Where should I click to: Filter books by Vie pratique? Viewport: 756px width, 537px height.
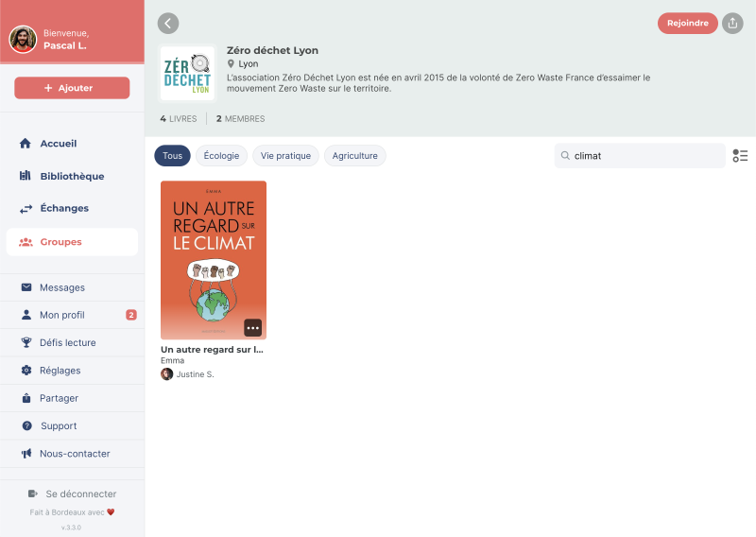(x=285, y=156)
